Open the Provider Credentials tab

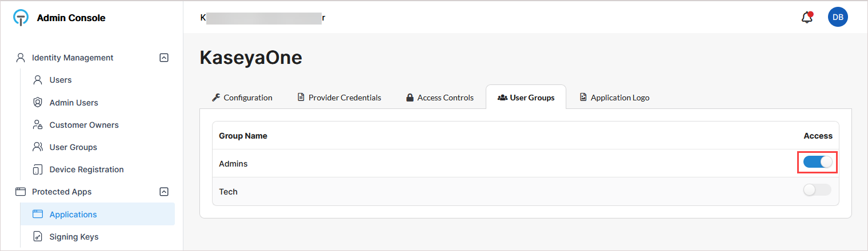point(339,98)
